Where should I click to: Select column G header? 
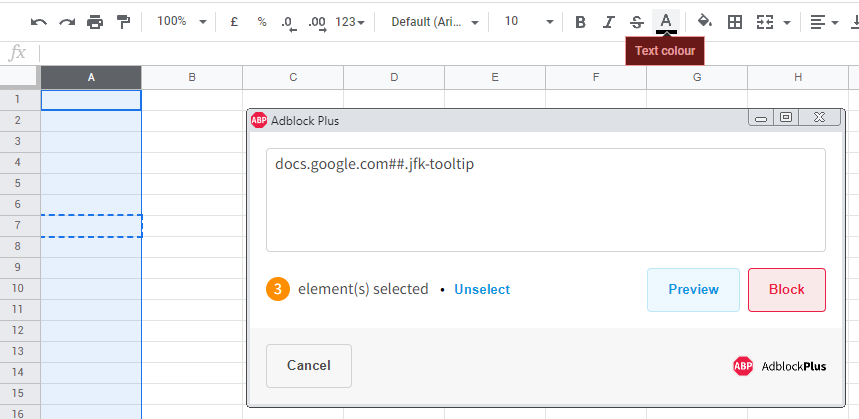click(x=697, y=78)
